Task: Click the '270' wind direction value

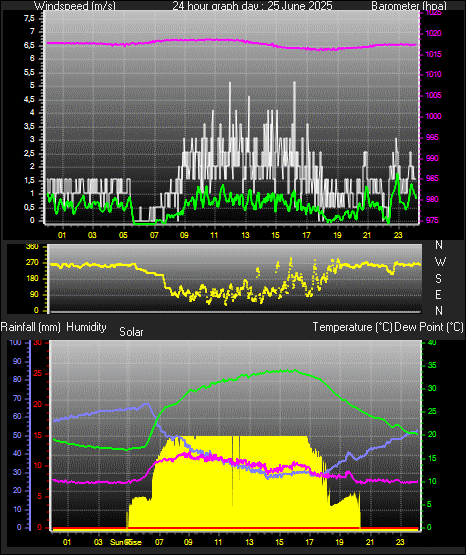Action: 33,263
